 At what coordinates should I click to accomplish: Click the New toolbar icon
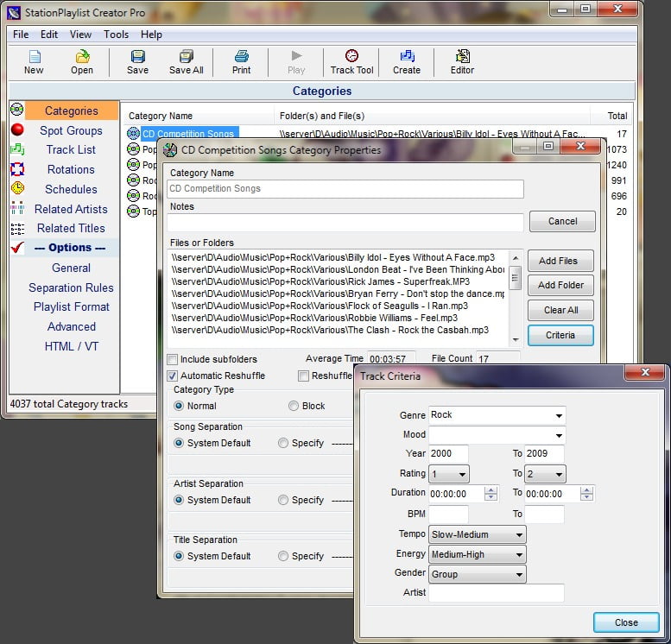(35, 56)
